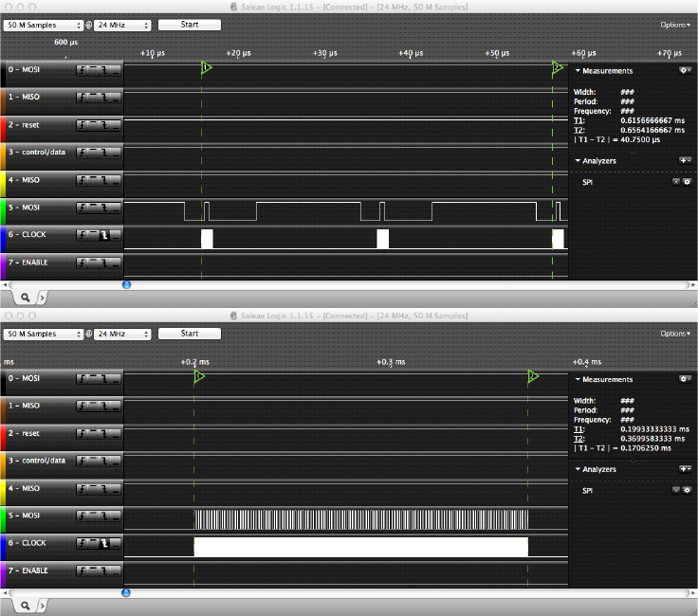Set rising edge trigger on 5 - MOSI, bottom window

pyautogui.click(x=83, y=516)
